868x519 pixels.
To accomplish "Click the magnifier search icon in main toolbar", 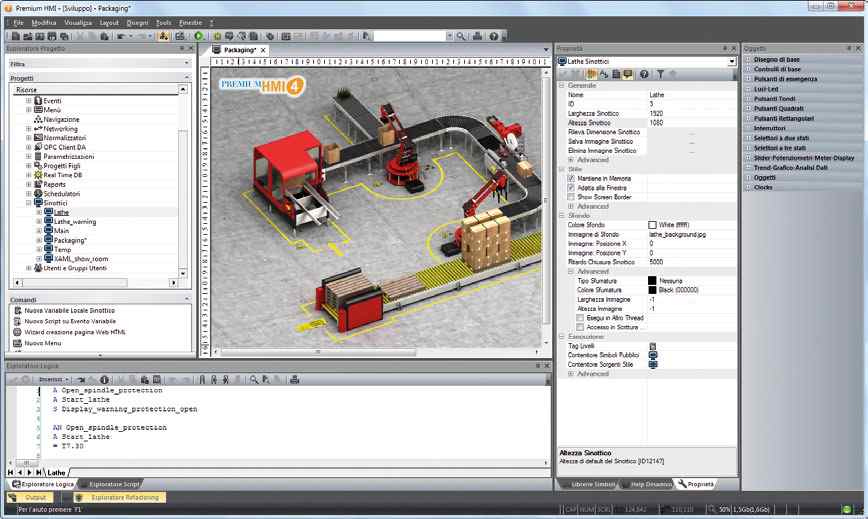I will (x=461, y=36).
